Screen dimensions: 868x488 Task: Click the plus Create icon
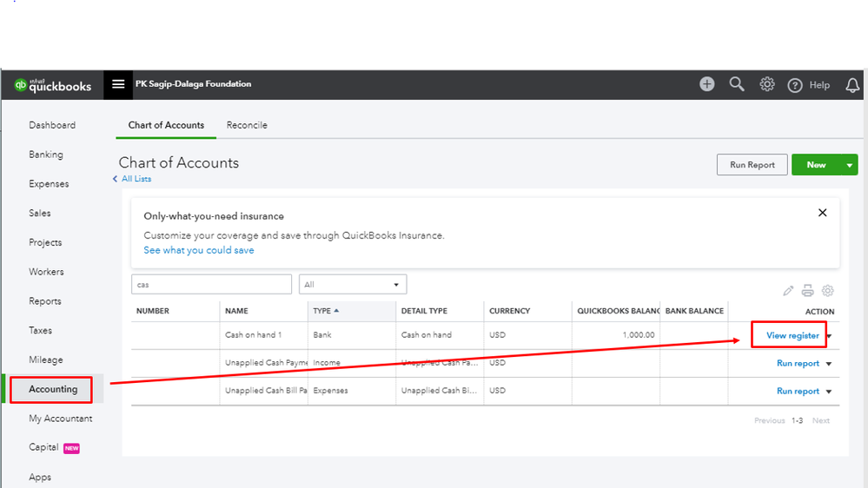coord(707,84)
